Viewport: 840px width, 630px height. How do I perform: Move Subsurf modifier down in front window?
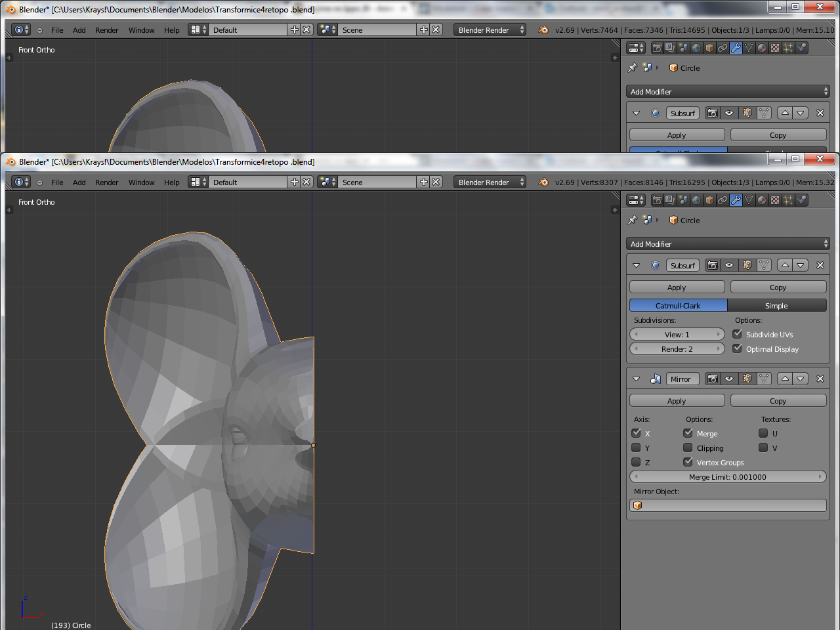tap(800, 265)
